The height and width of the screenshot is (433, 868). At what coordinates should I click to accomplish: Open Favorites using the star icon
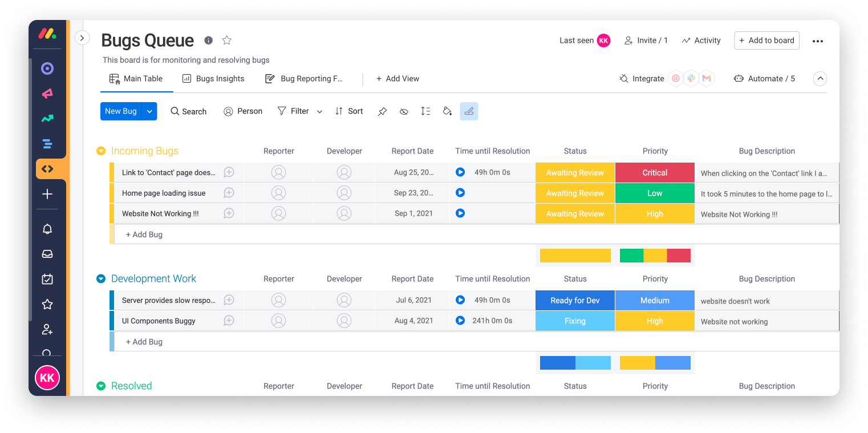[47, 304]
